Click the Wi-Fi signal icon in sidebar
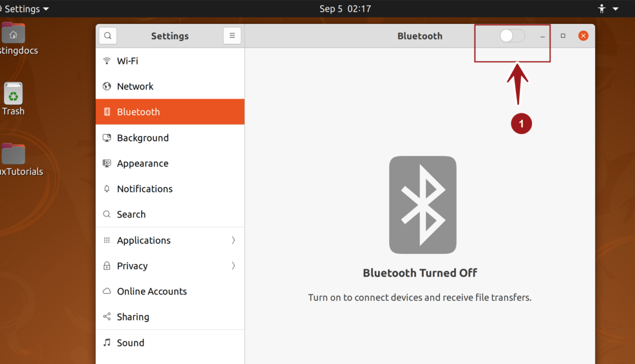635x364 pixels. [x=107, y=61]
